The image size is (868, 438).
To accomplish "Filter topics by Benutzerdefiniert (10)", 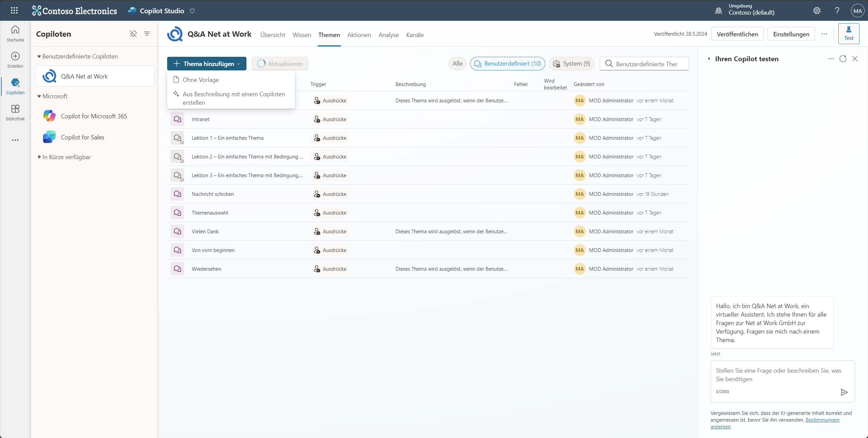I will (508, 64).
